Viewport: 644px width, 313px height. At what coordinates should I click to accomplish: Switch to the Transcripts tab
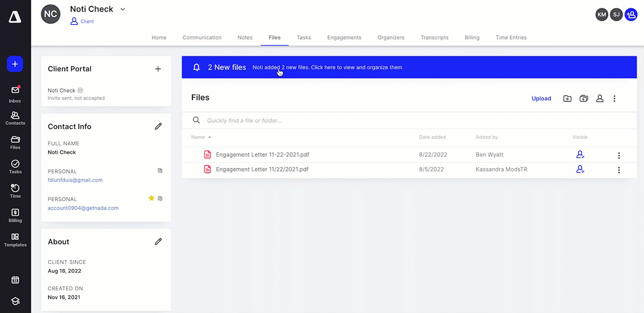[435, 37]
